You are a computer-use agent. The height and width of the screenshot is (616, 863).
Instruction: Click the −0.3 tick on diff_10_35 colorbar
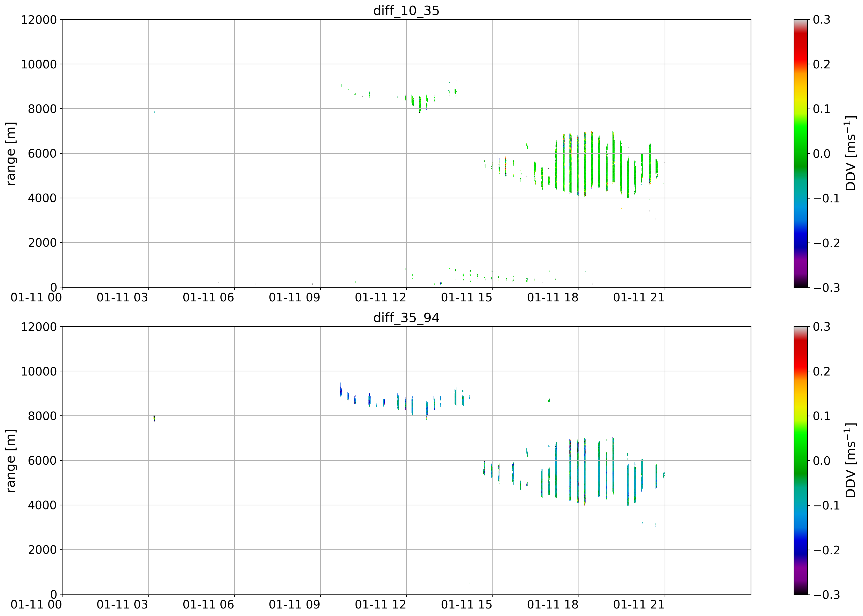(826, 287)
